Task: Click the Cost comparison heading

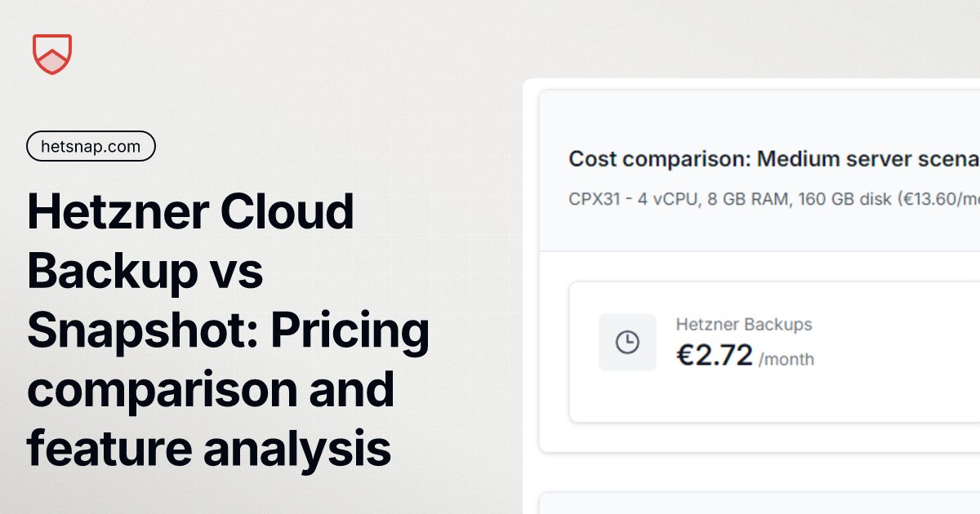Action: [774, 158]
